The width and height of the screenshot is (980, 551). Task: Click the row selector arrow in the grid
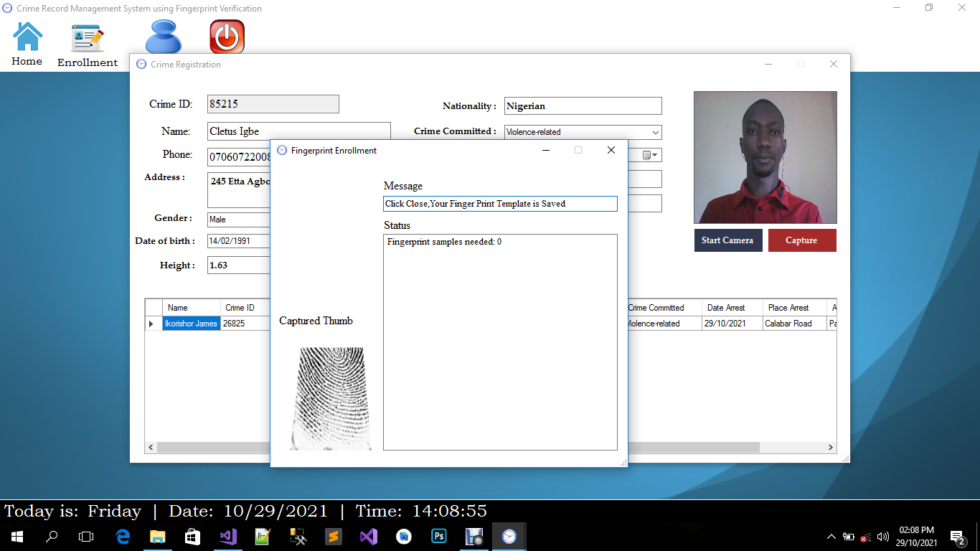click(154, 324)
